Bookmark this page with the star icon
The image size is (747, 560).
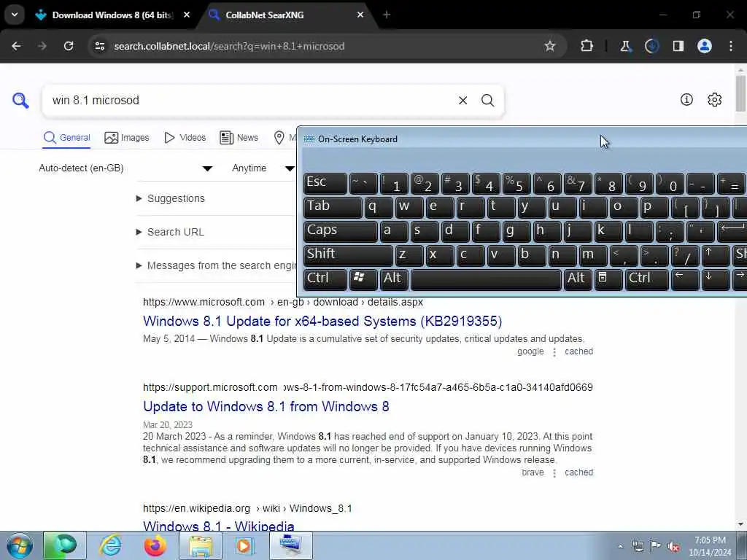[x=550, y=46]
